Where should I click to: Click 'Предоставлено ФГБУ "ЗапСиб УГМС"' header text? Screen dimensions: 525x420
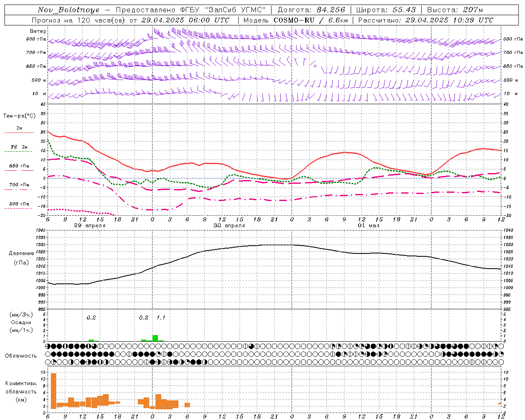pos(191,10)
